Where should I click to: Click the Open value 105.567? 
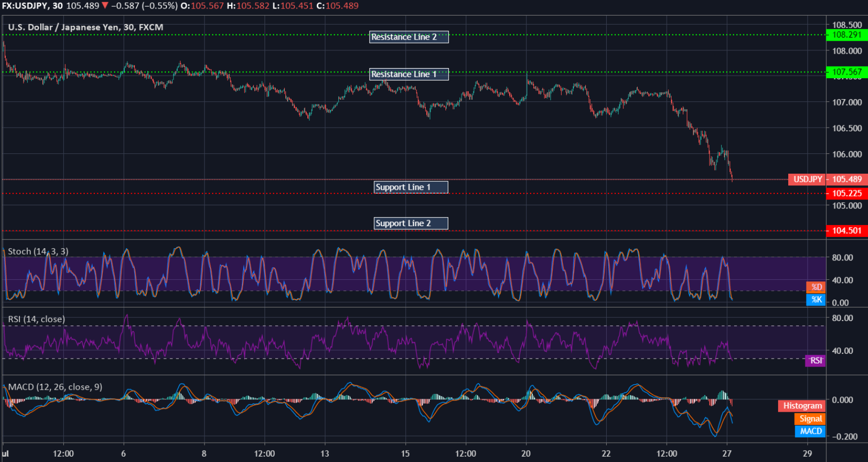208,6
